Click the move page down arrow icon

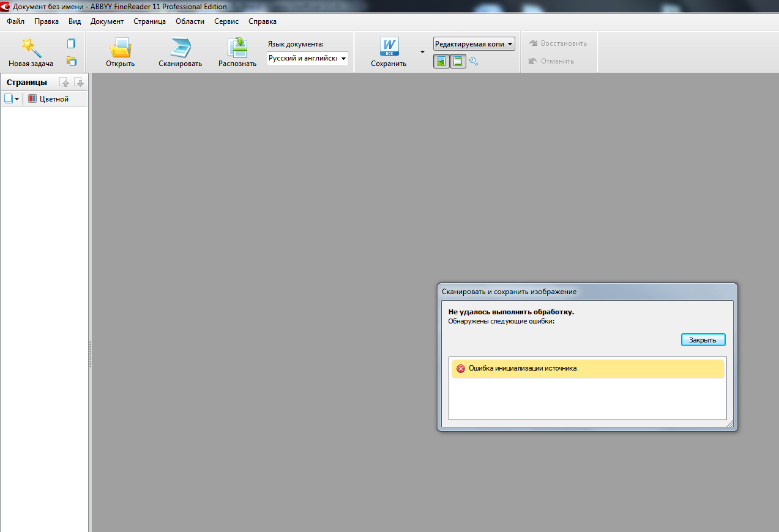pos(79,83)
